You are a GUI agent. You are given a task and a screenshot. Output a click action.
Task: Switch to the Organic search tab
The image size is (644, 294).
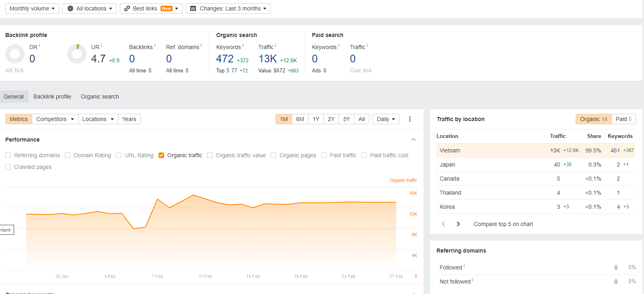[x=100, y=97]
